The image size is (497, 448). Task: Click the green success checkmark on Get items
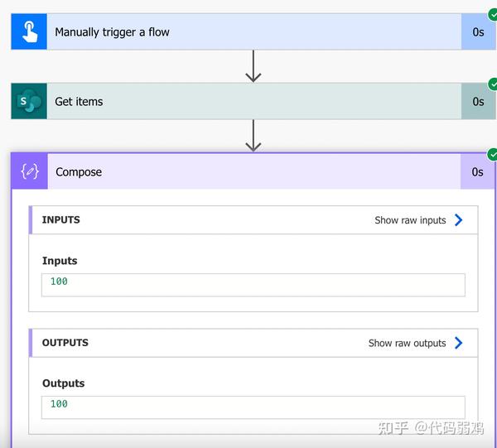[x=492, y=84]
